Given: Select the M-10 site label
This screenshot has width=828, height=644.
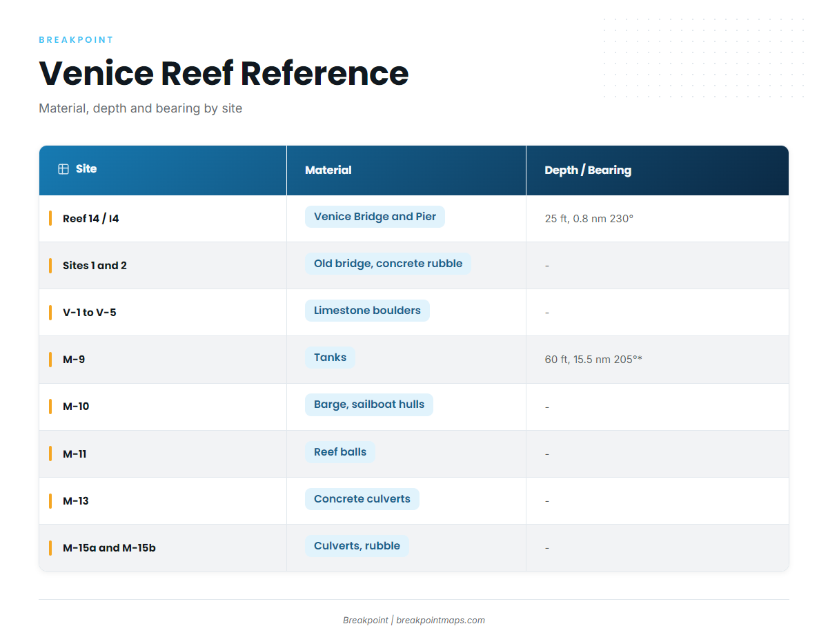Looking at the screenshot, I should [x=76, y=407].
